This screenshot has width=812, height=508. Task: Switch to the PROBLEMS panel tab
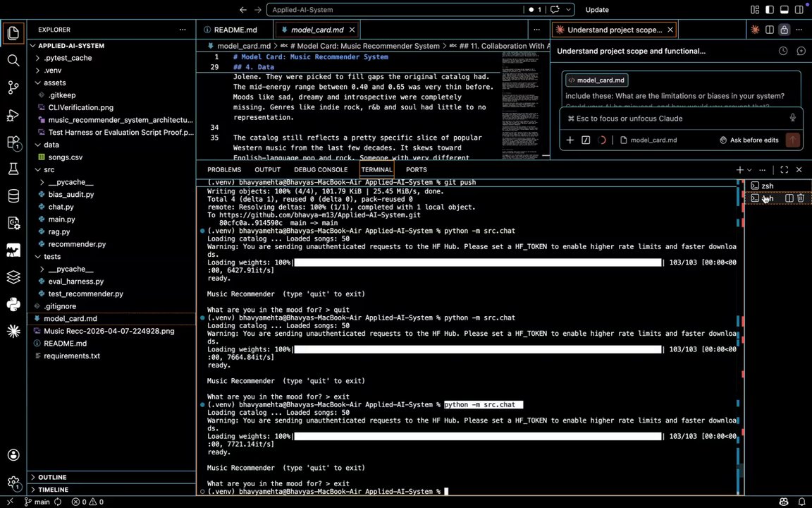coord(224,169)
